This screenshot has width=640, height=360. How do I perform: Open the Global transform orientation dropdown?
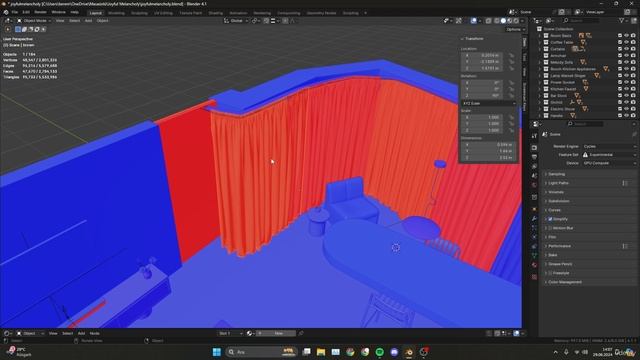(236, 20)
